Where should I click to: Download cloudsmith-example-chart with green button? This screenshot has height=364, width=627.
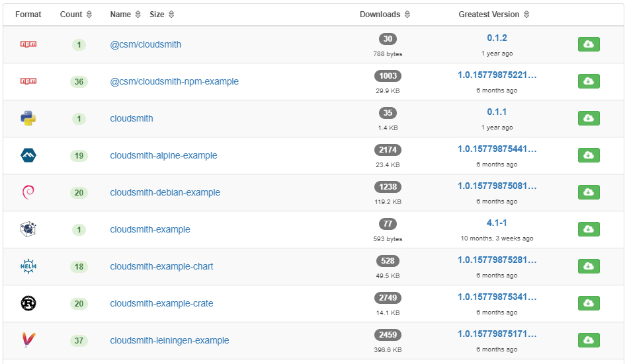pos(589,266)
